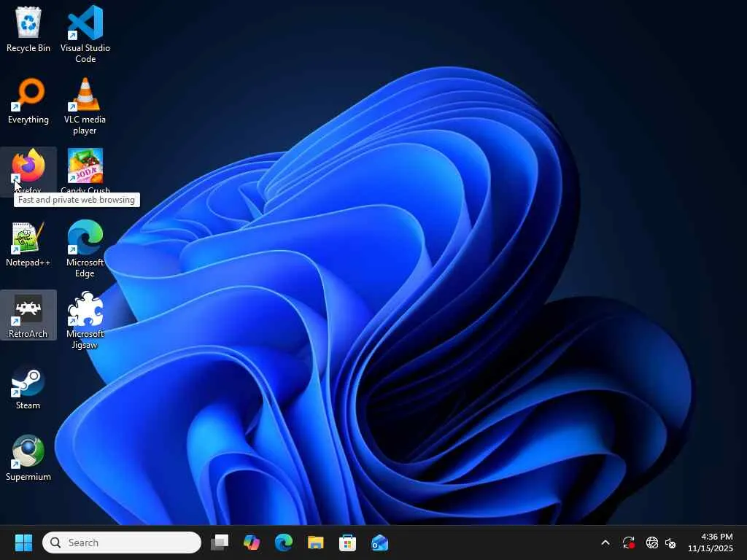The width and height of the screenshot is (747, 560).
Task: Select the VLC media player shortcut
Action: [x=85, y=106]
